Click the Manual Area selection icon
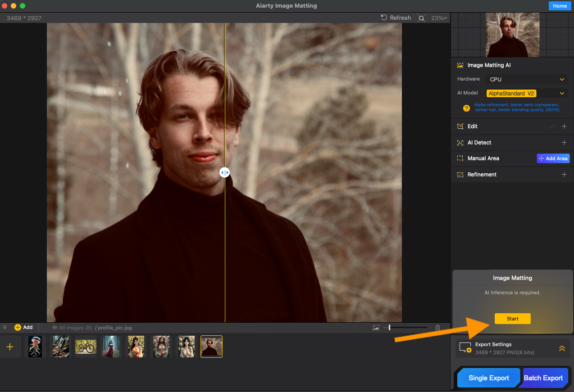574x392 pixels. click(460, 158)
